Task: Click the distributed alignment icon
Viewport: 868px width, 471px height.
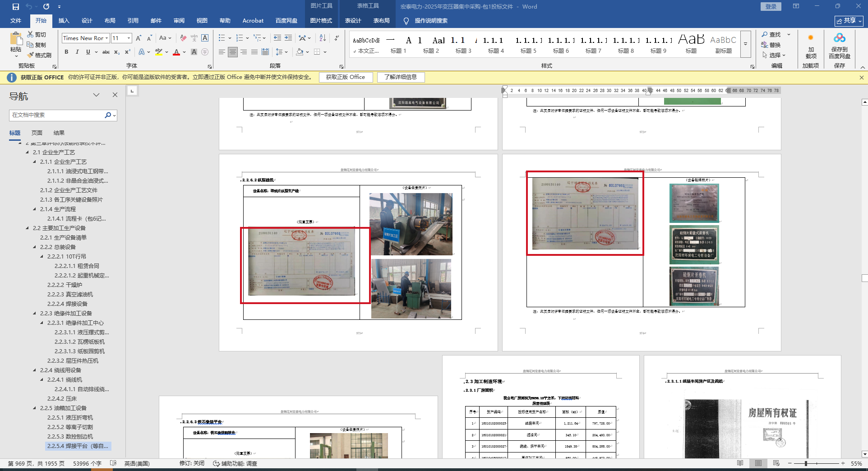Action: [265, 52]
